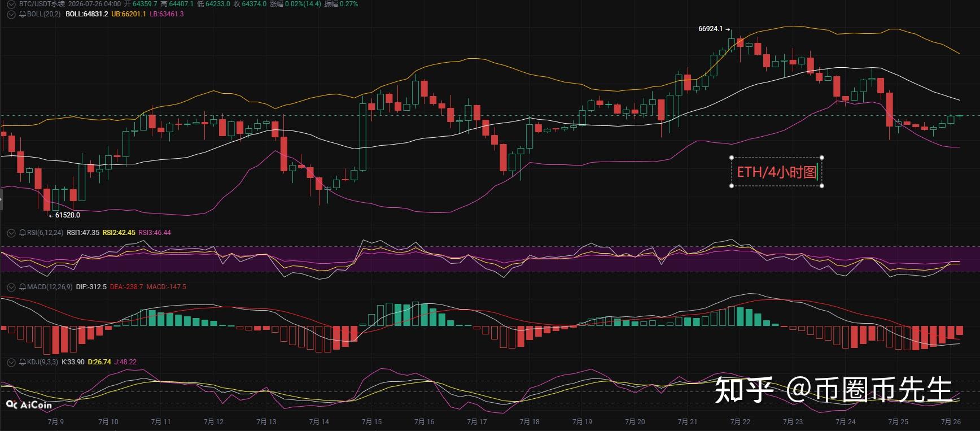Viewport: 980px width, 431px height.
Task: Set alert with KDJ bell icon
Action: point(23,362)
